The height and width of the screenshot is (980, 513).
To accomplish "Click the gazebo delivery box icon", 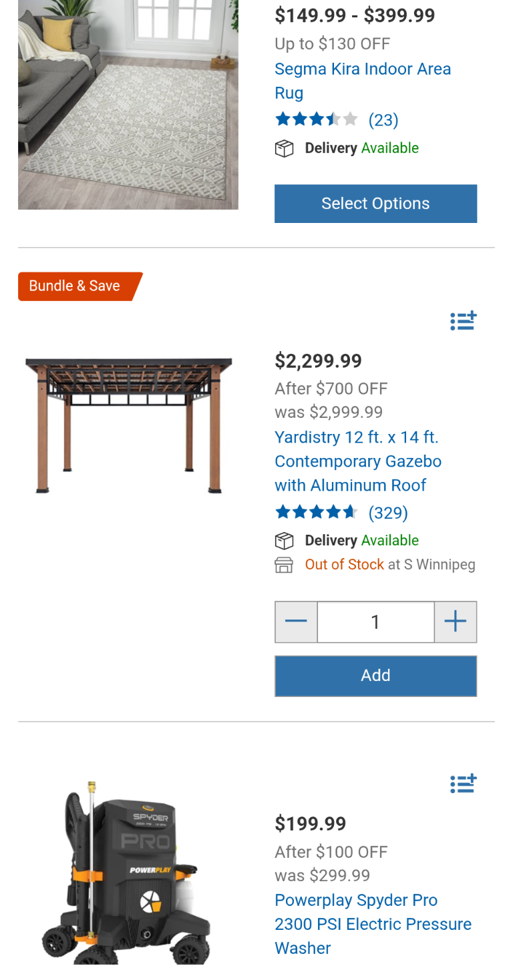I will (285, 541).
